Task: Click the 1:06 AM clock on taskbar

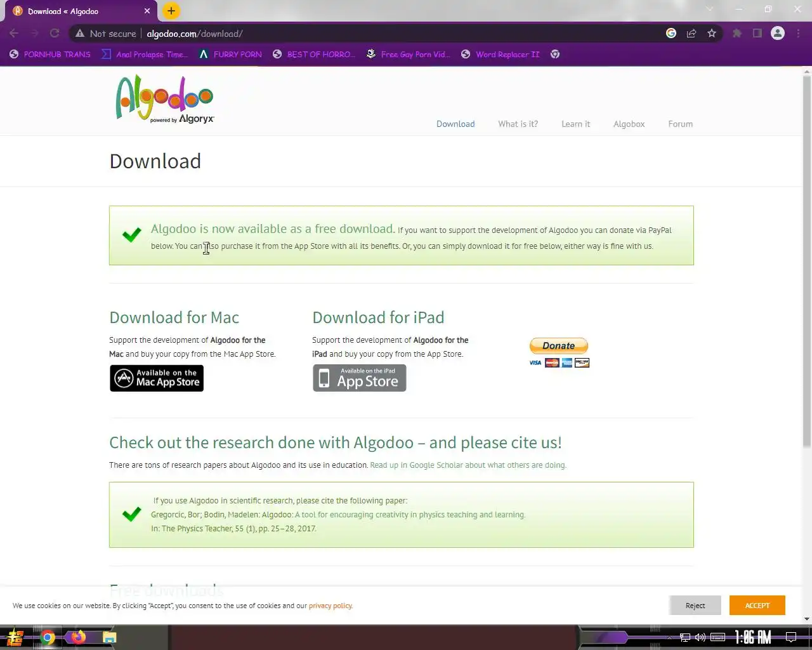Action: 753,637
